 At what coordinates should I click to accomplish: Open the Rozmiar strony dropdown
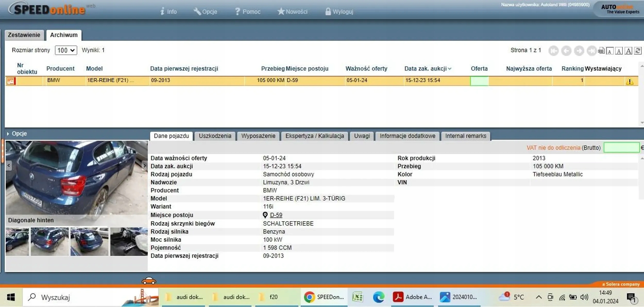pyautogui.click(x=66, y=50)
